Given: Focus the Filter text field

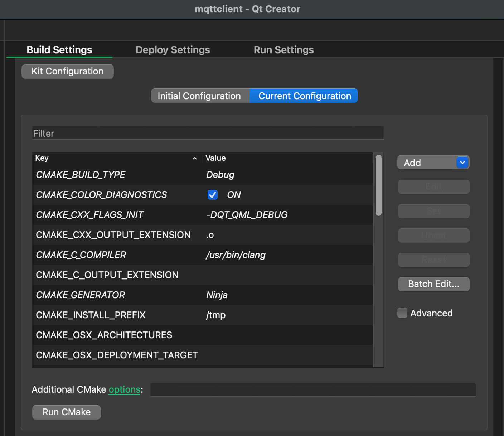Looking at the screenshot, I should point(208,133).
